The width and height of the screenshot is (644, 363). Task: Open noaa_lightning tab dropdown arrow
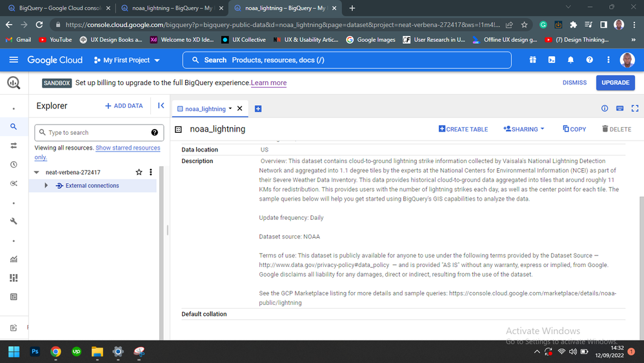pos(230,109)
